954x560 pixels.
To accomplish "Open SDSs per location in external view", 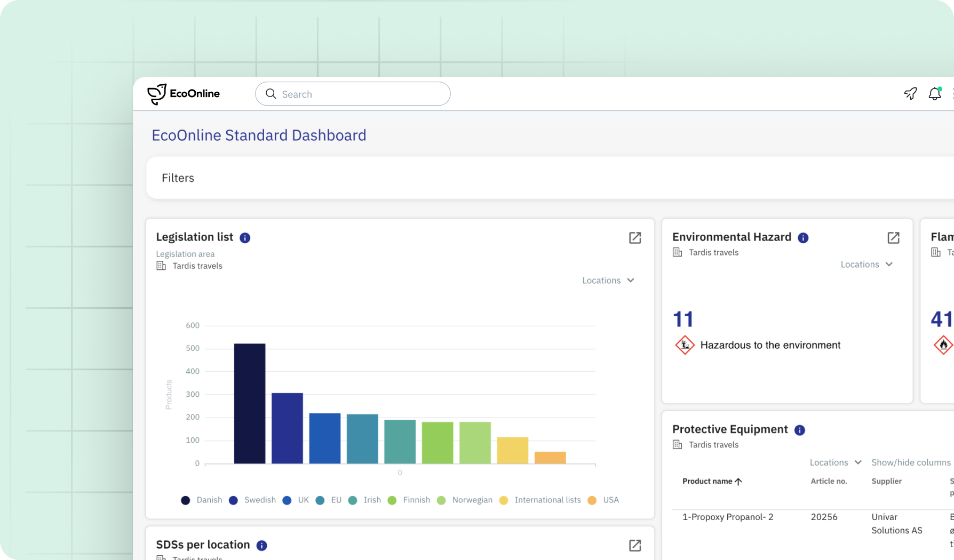I will point(634,546).
